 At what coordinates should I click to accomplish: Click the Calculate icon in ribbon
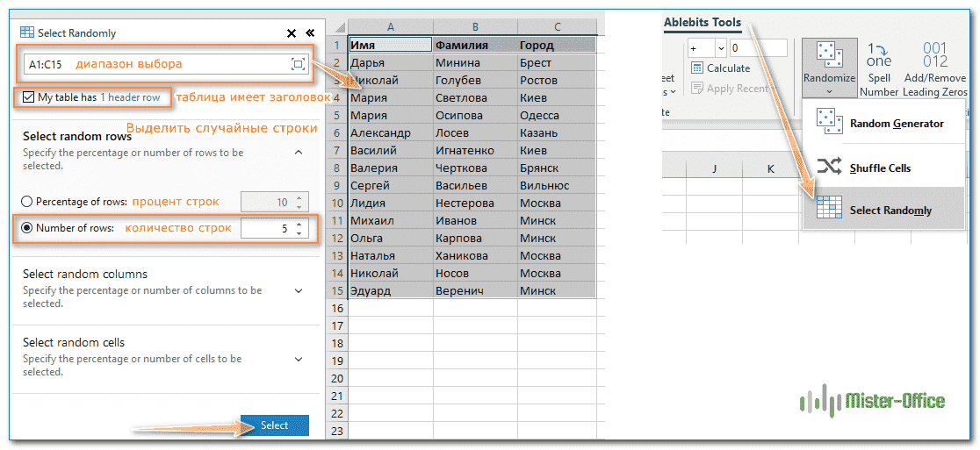[x=697, y=68]
